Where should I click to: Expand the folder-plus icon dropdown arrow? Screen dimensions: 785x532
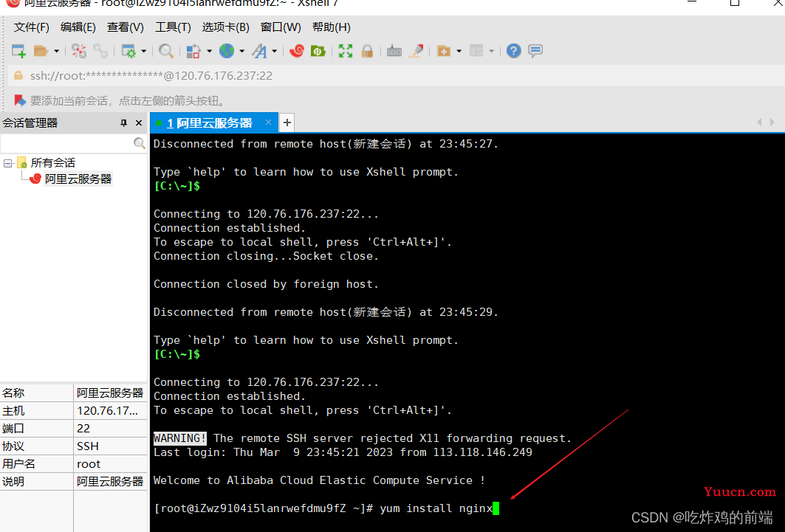click(x=459, y=51)
